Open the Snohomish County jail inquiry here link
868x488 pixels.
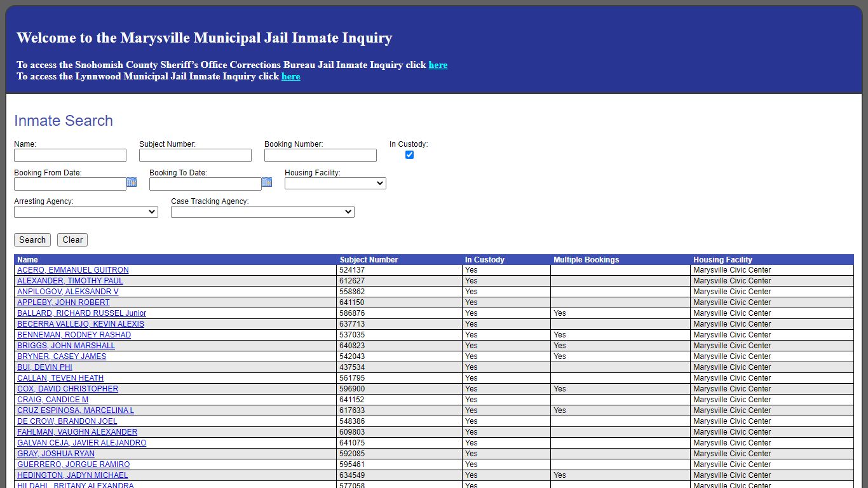pos(438,65)
